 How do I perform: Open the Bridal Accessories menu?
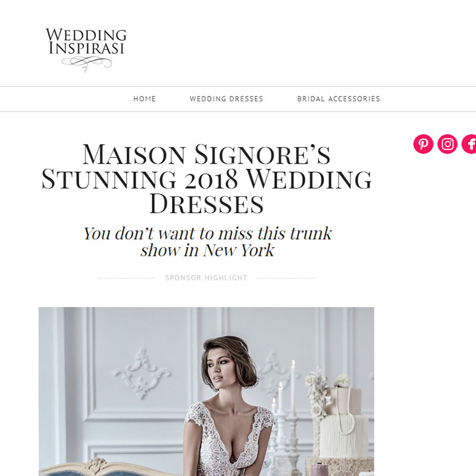click(x=339, y=99)
